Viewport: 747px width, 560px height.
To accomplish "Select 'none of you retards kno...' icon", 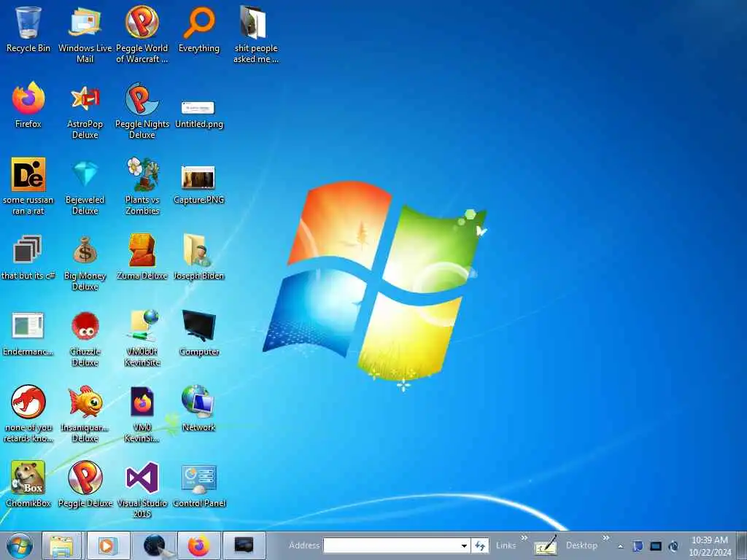I will tap(28, 413).
